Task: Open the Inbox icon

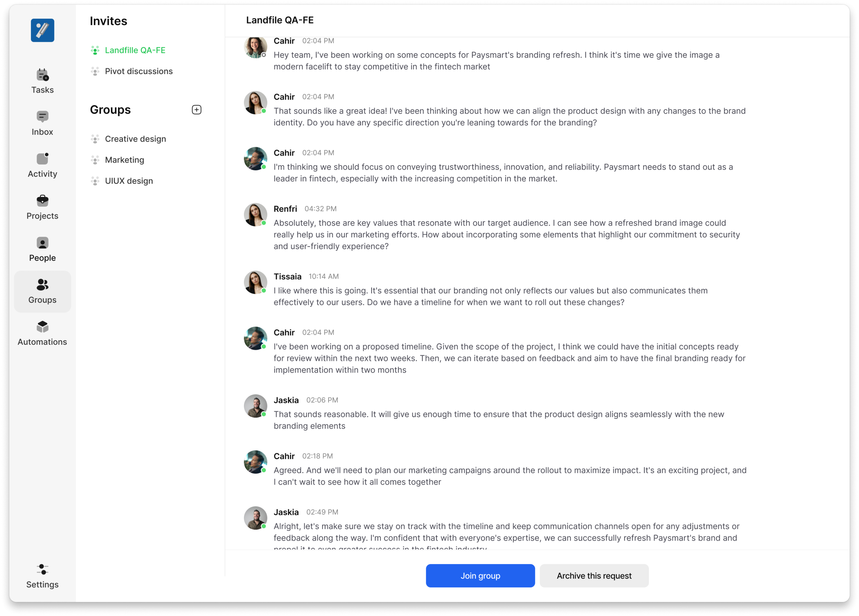Action: (42, 117)
